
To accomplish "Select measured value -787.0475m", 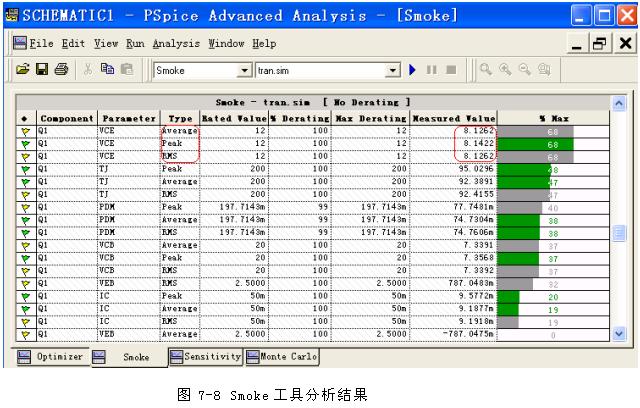I will (469, 334).
